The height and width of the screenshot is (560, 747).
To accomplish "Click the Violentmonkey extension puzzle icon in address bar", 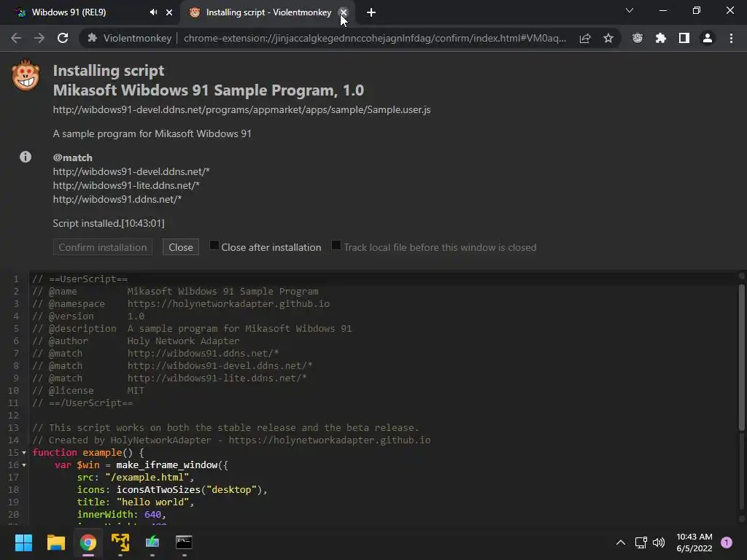I will click(93, 38).
